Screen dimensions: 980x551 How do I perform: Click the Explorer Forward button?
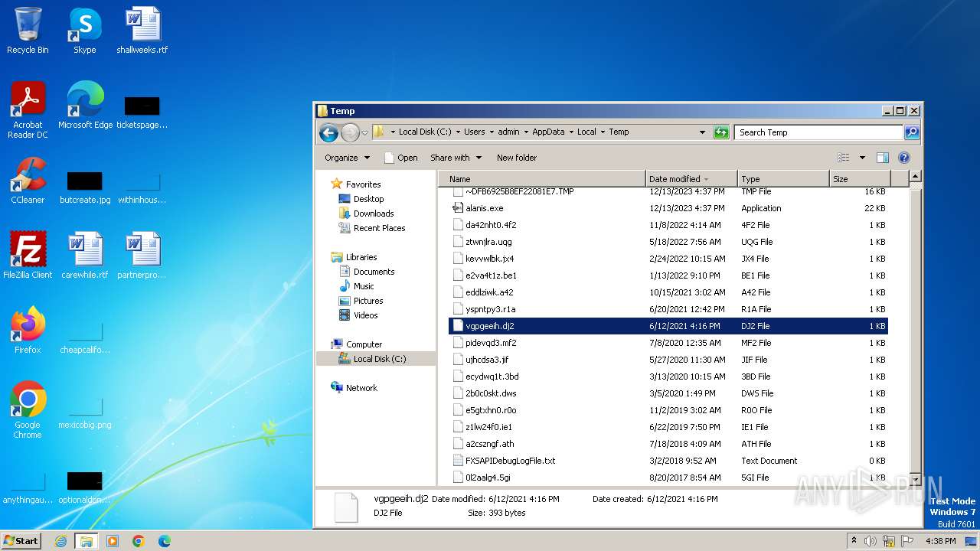tap(350, 132)
